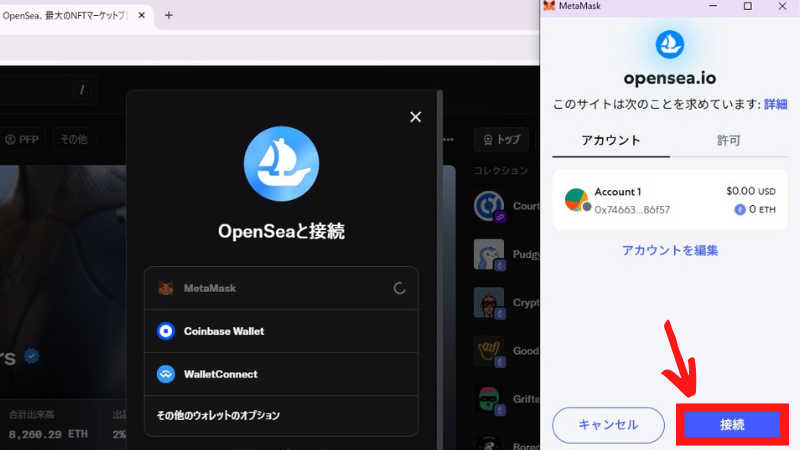
Task: Click アカウントを編集 link in MetaMask
Action: pyautogui.click(x=670, y=250)
